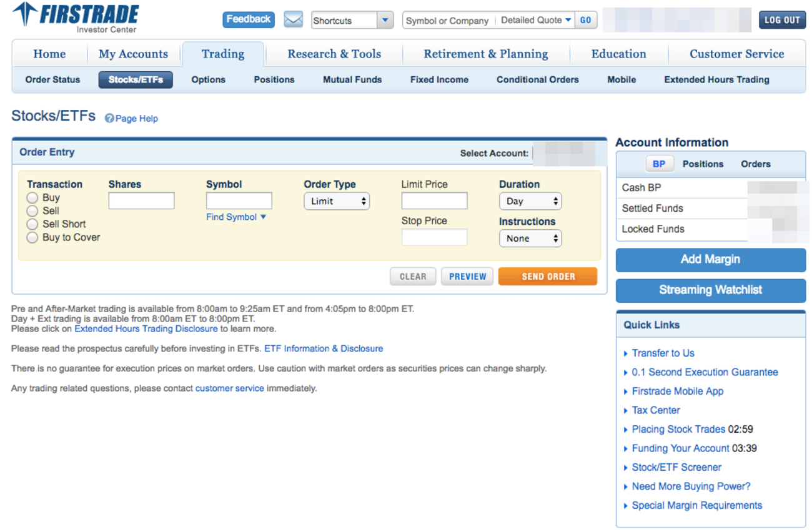This screenshot has height=532, width=812.
Task: Open the Positions submenu in the trading bar
Action: click(x=274, y=79)
